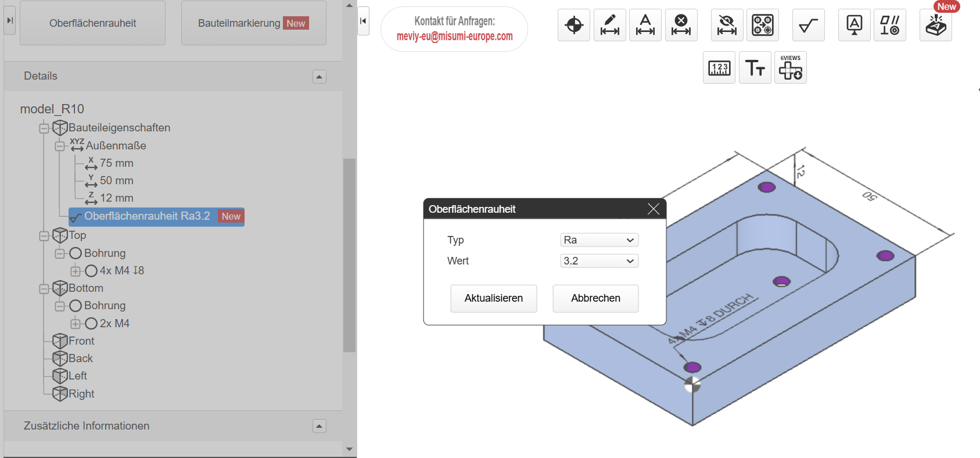Click the 6VIEWS tool icon
980x458 pixels.
tap(791, 67)
